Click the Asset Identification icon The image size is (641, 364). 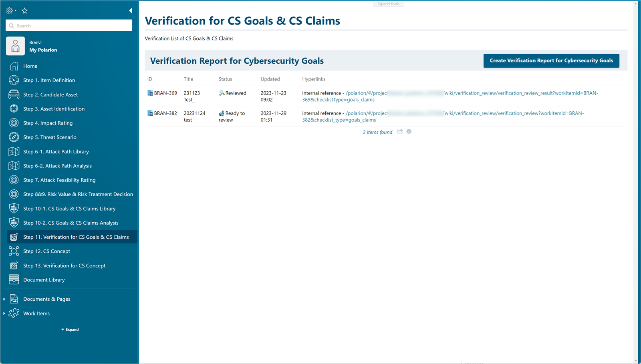(x=14, y=109)
